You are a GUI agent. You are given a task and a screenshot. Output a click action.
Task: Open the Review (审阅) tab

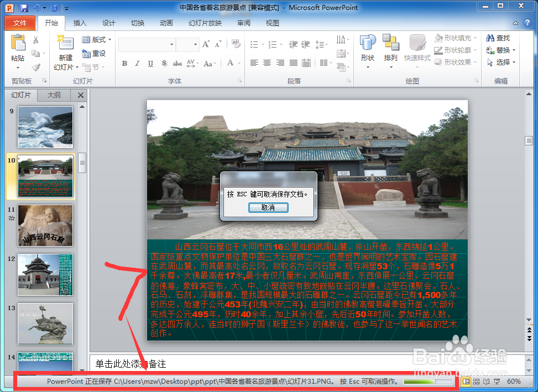(244, 23)
